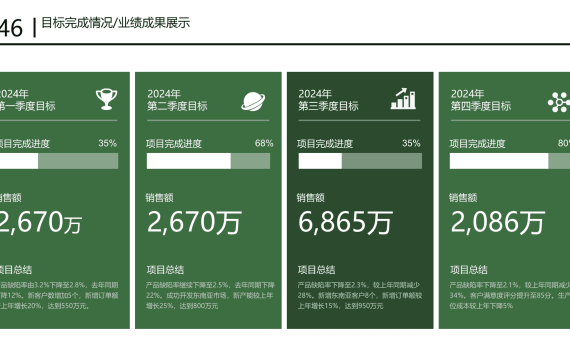The height and width of the screenshot is (360, 570).
Task: Select the network nodes icon in fourth quarter card
Action: point(559,102)
